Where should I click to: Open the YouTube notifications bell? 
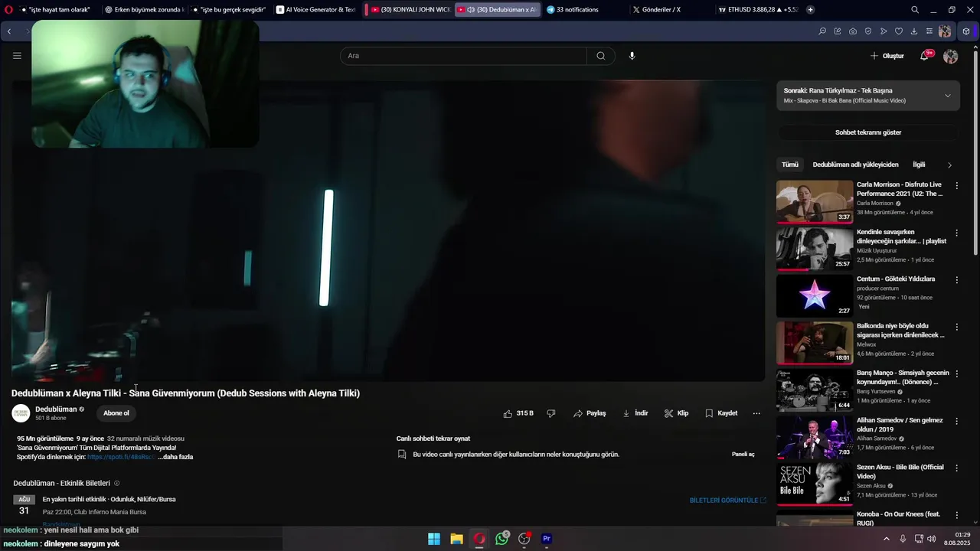coord(924,56)
